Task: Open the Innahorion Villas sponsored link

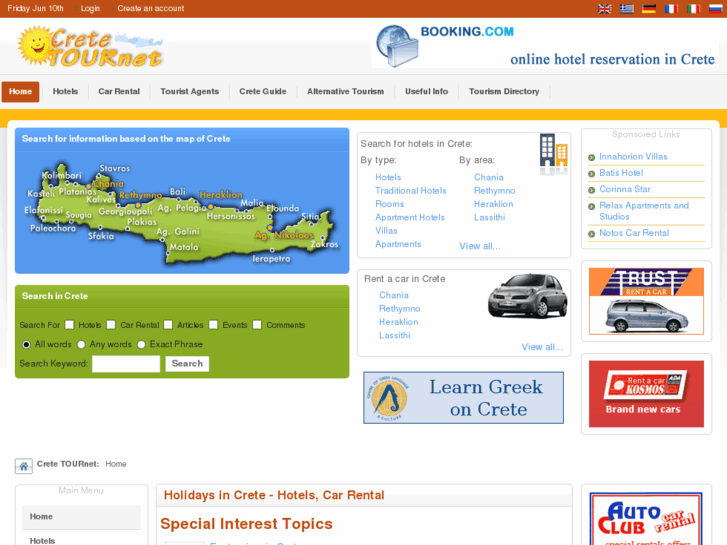Action: [x=633, y=157]
